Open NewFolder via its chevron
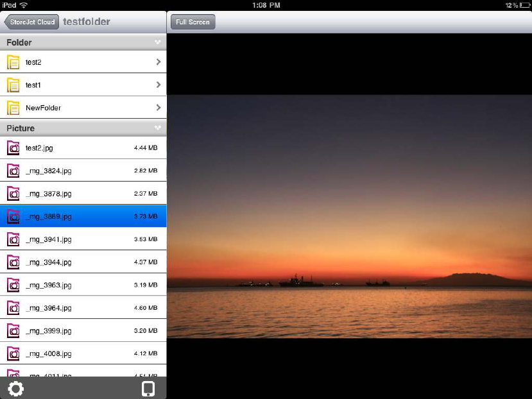Image resolution: width=532 pixels, height=399 pixels. coord(159,108)
